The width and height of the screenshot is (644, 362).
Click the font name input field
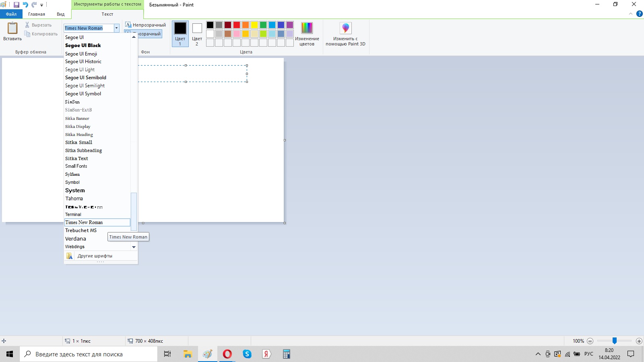[x=89, y=28]
